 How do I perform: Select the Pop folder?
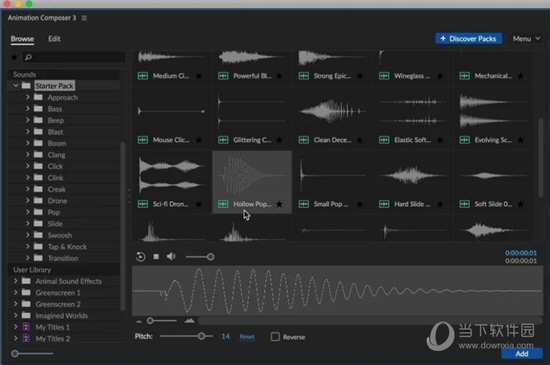tap(54, 212)
